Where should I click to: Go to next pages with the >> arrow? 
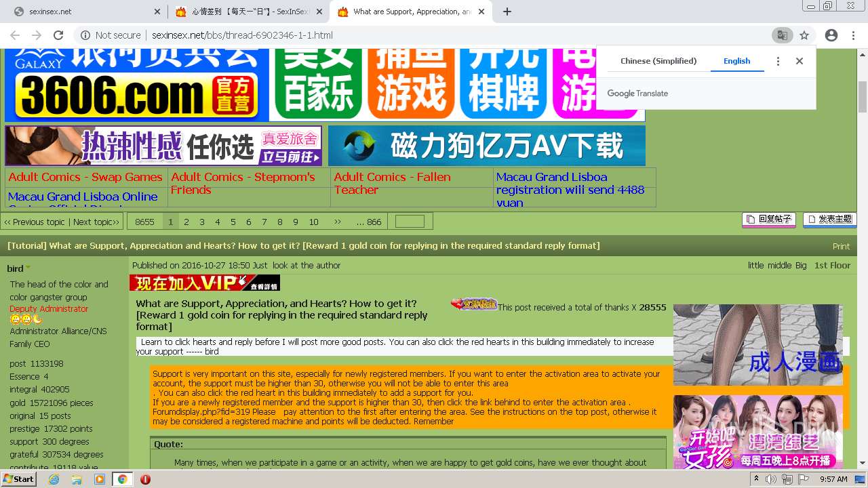click(337, 222)
